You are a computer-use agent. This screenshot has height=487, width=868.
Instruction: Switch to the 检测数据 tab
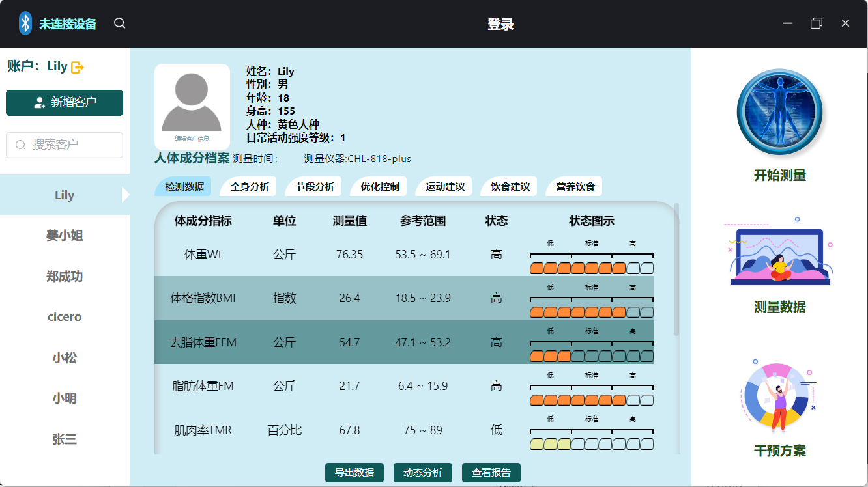(x=184, y=187)
